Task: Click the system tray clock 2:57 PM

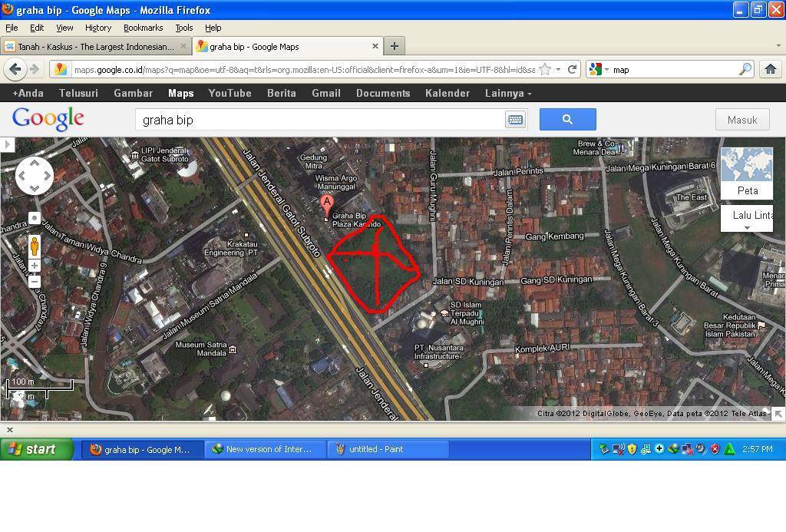Action: pyautogui.click(x=758, y=449)
